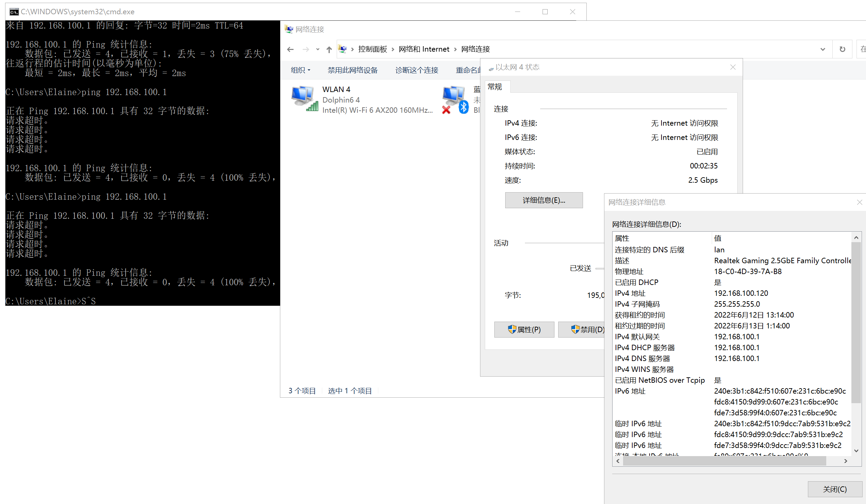Click 禁用此网络设备 in the toolbar
Image resolution: width=866 pixels, height=504 pixels.
coord(352,70)
